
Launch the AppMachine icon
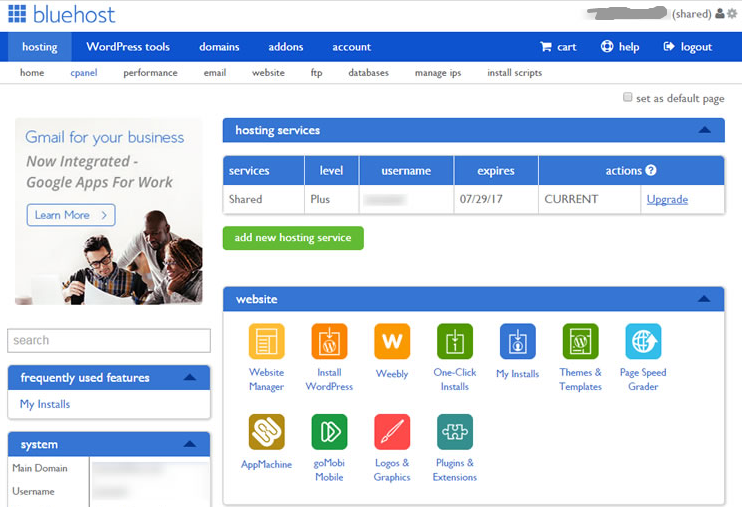coord(266,432)
